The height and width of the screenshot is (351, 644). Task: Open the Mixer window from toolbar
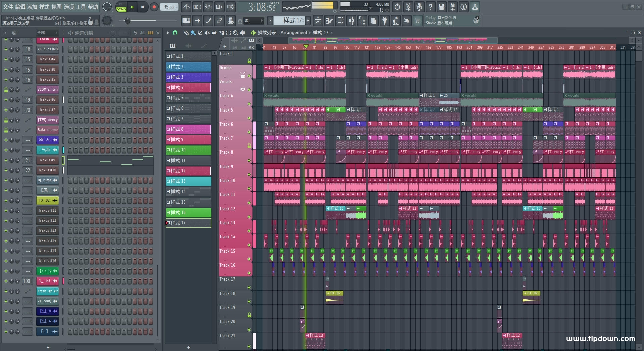point(351,21)
